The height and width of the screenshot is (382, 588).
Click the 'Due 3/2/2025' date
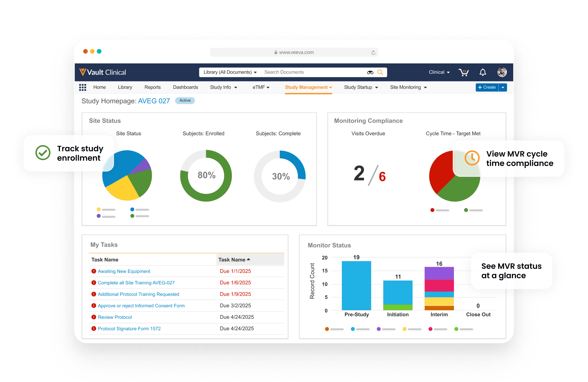point(235,306)
